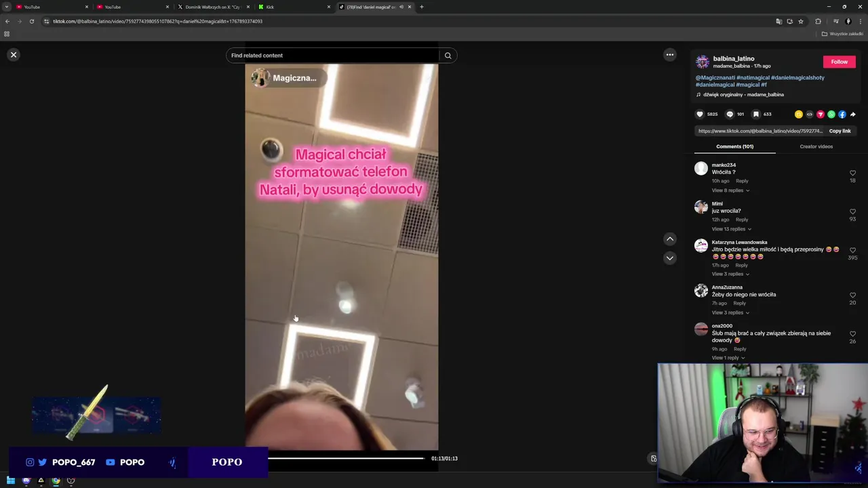Screen dimensions: 868x488
Task: Like AnnaZuzanna's comment
Action: [x=852, y=296]
